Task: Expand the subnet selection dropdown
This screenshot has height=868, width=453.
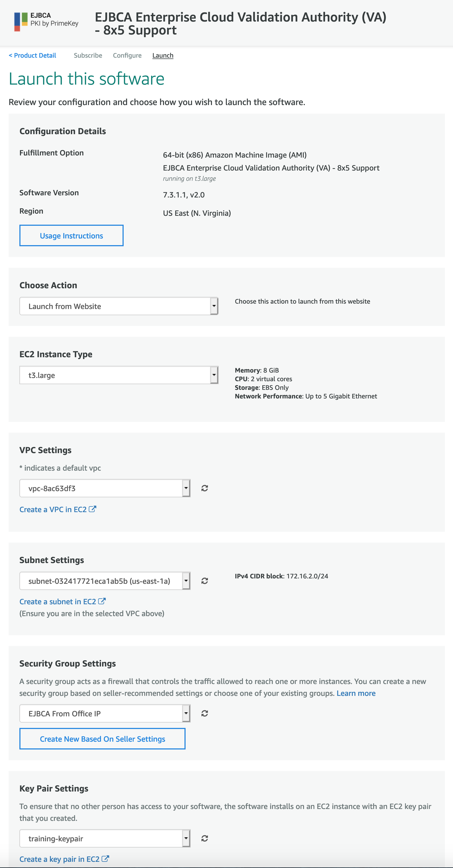Action: click(x=105, y=581)
